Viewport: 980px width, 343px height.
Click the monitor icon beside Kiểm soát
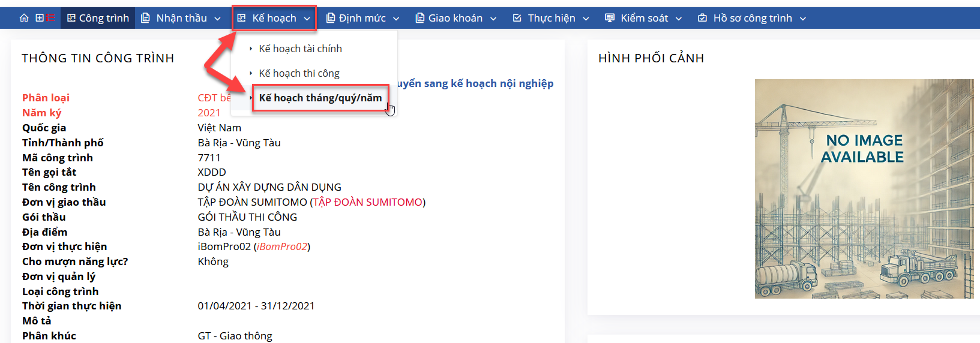pos(610,18)
